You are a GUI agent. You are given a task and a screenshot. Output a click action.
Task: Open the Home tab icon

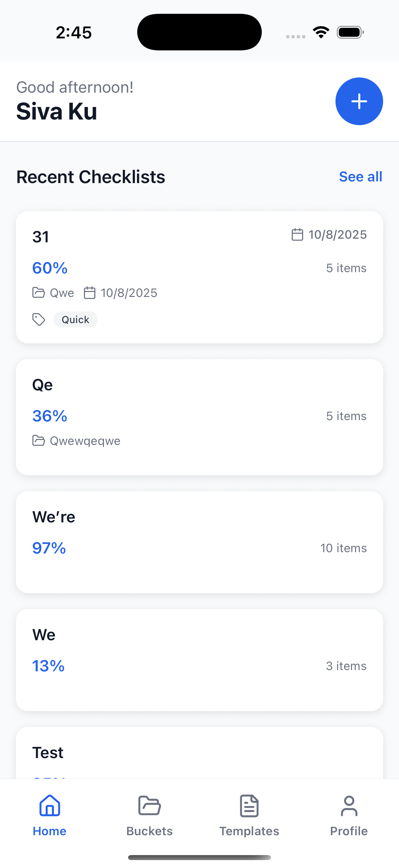click(50, 805)
